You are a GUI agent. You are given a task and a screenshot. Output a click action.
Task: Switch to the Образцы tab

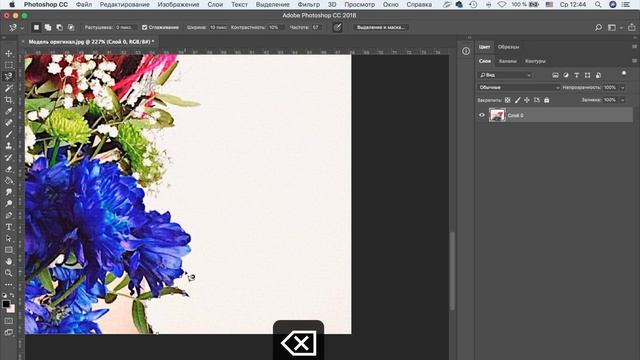(508, 47)
